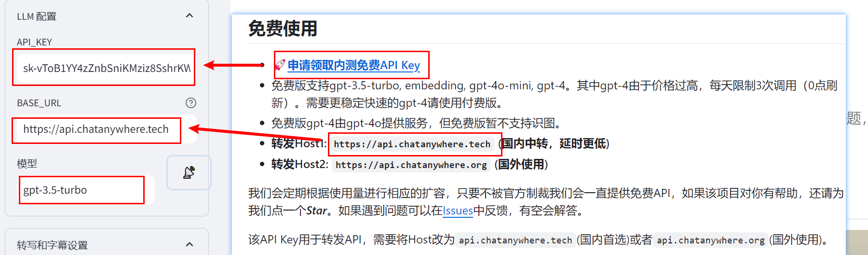Click into the BASE_URL text field
868x255 pixels.
pos(96,129)
